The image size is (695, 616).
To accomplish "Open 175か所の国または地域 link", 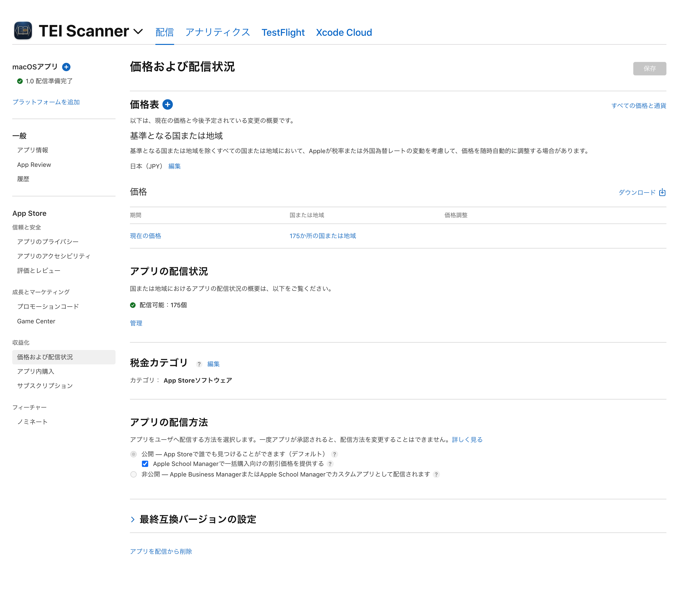I will 323,236.
